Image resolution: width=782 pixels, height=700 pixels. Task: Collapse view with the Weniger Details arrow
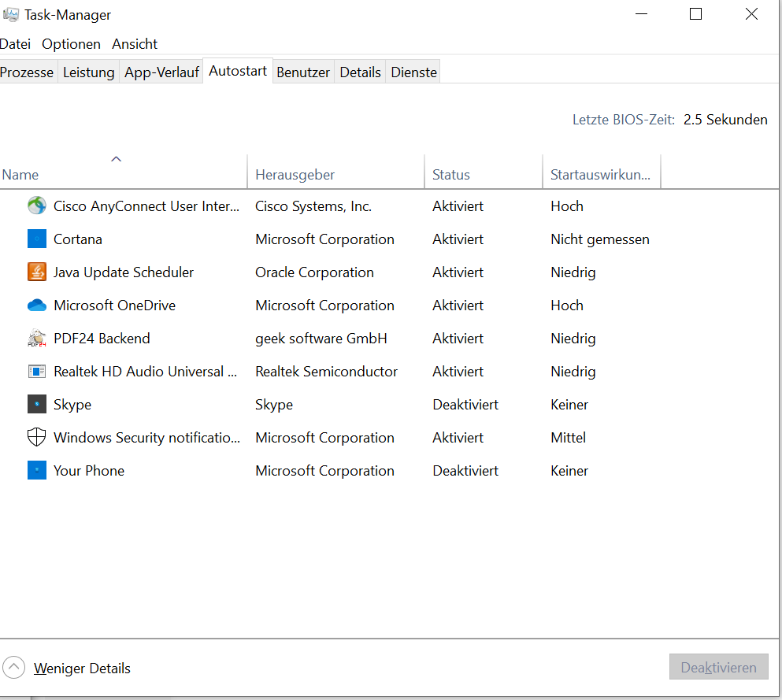point(13,668)
